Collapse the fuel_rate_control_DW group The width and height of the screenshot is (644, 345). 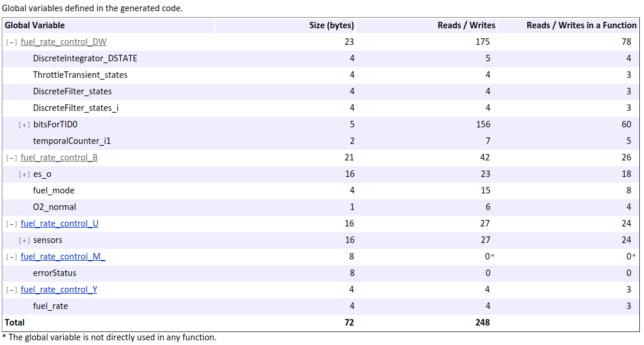12,42
